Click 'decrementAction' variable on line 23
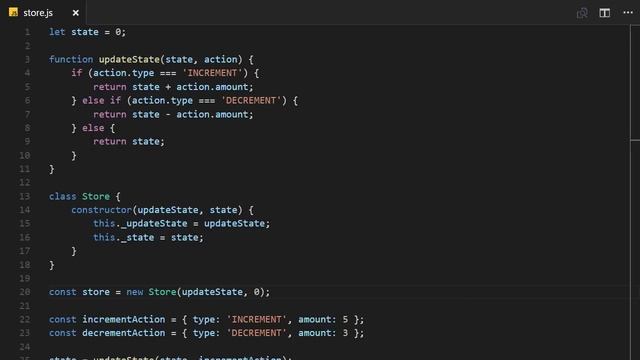Screen dimensions: 640x360 (x=123, y=333)
